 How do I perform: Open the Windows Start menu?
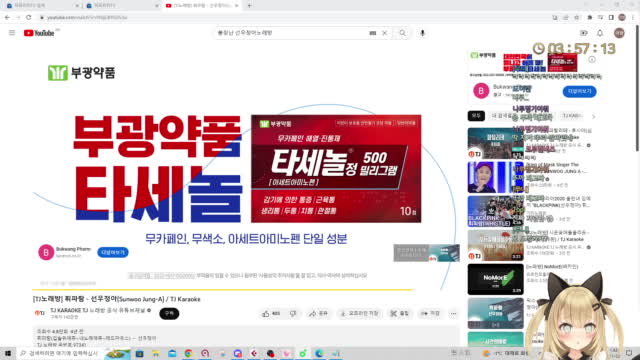pyautogui.click(x=8, y=353)
